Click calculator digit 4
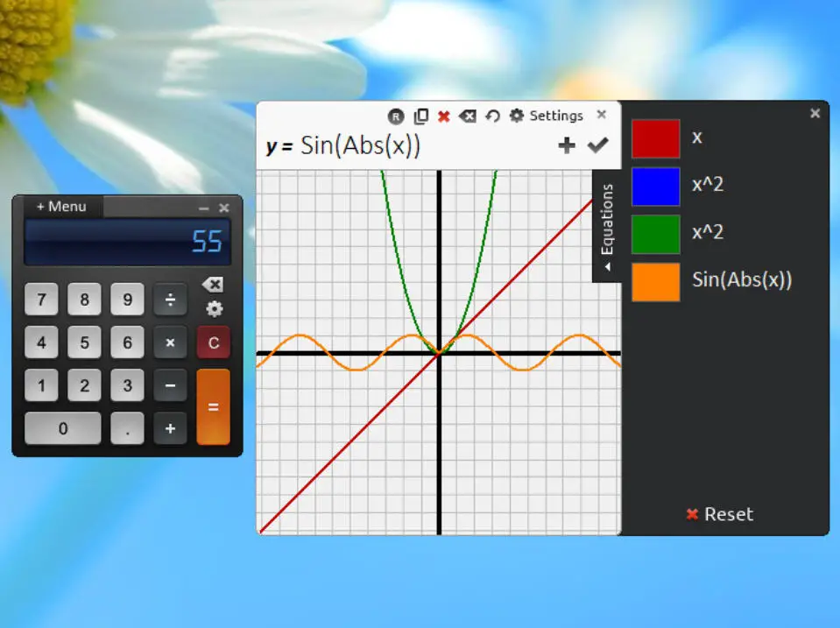 [41, 342]
